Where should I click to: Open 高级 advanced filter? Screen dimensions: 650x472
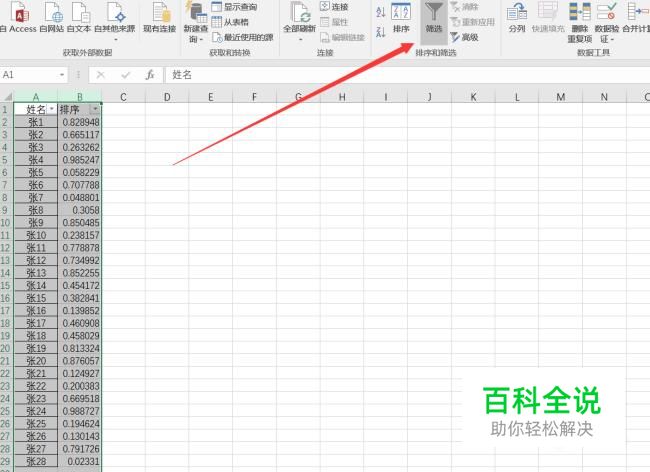[464, 37]
